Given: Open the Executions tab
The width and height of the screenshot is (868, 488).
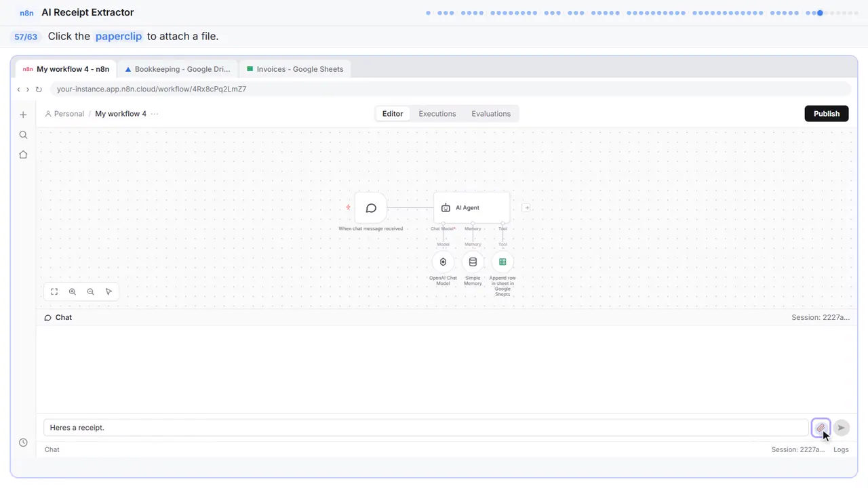Looking at the screenshot, I should pyautogui.click(x=437, y=114).
